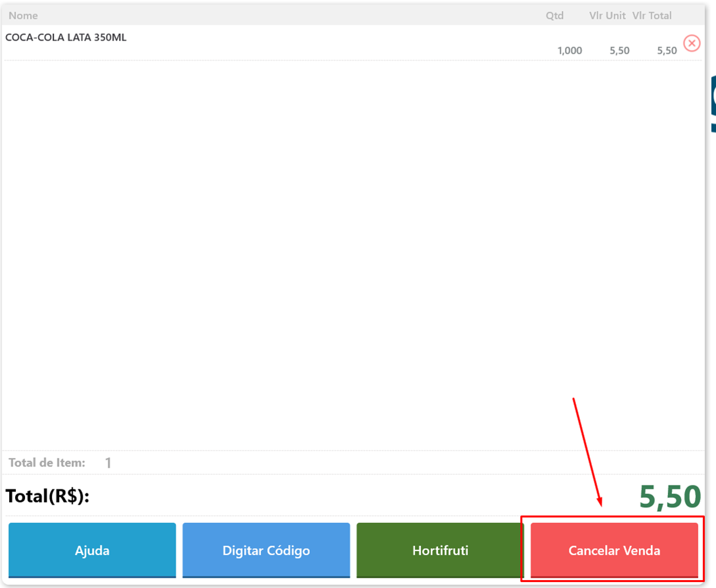Click the Vlr Total column header
The height and width of the screenshot is (588, 716).
(652, 15)
